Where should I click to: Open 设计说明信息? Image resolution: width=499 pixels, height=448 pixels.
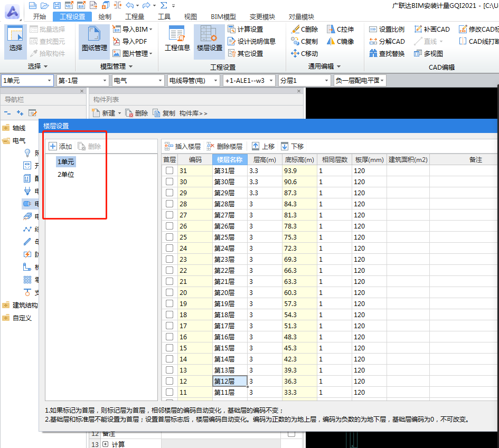(x=251, y=41)
